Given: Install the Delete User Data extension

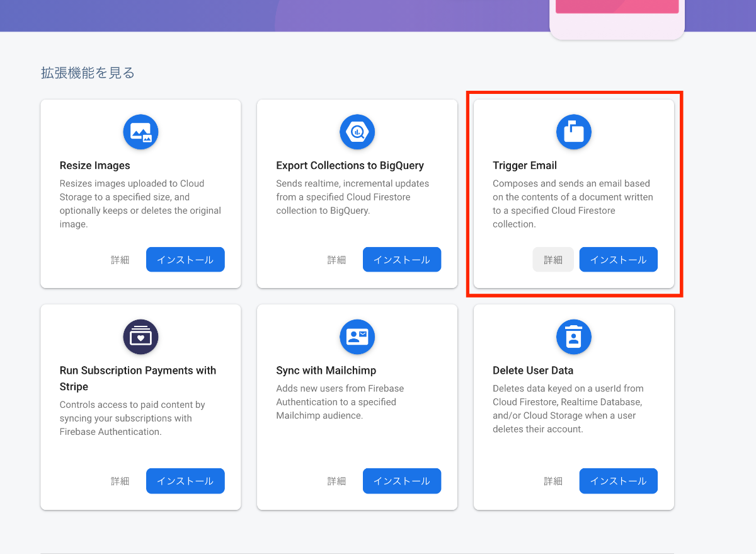Looking at the screenshot, I should pyautogui.click(x=619, y=481).
